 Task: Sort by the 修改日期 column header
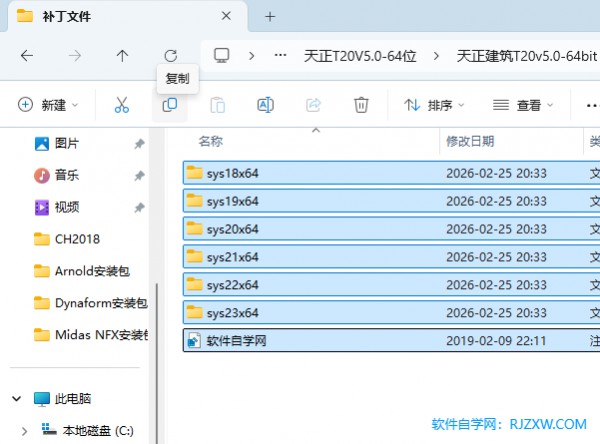coord(470,141)
